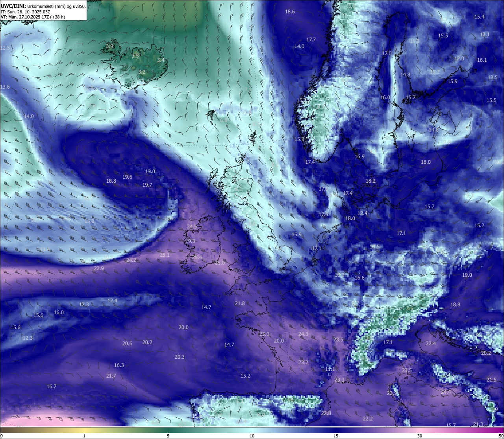504x439 pixels.
Task: Click the '10' label on the color scale
Action: pos(252,436)
